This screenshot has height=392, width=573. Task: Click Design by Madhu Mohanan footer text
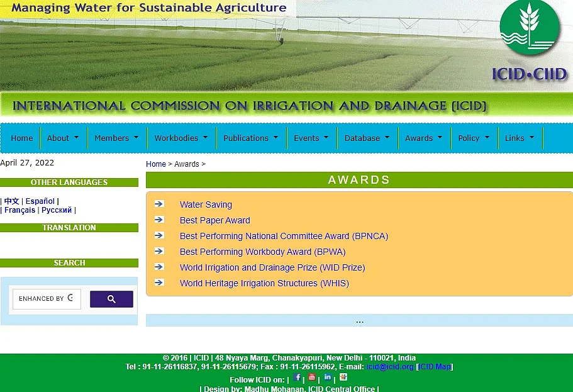[x=289, y=389]
